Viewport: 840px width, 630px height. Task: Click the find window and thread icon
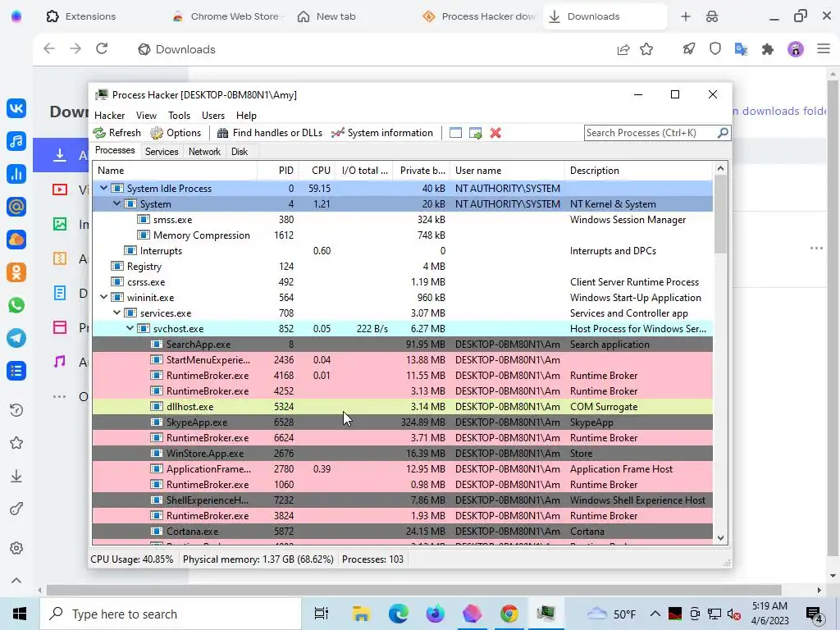[475, 133]
